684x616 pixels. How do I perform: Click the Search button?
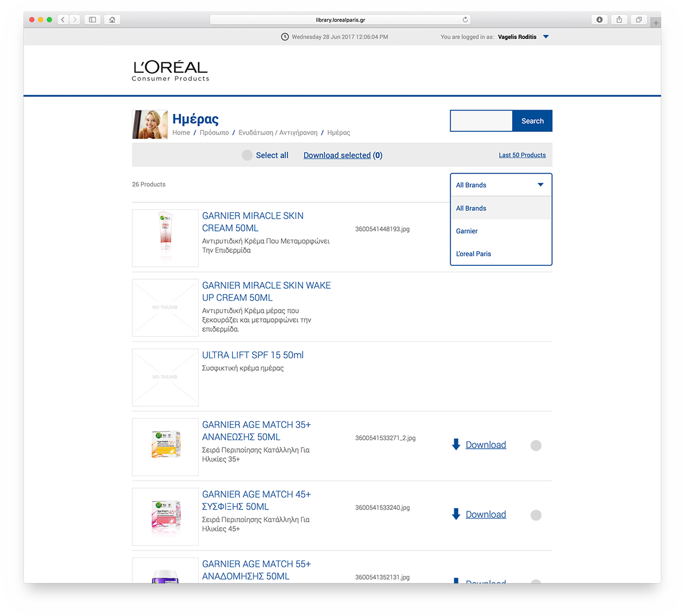[532, 121]
